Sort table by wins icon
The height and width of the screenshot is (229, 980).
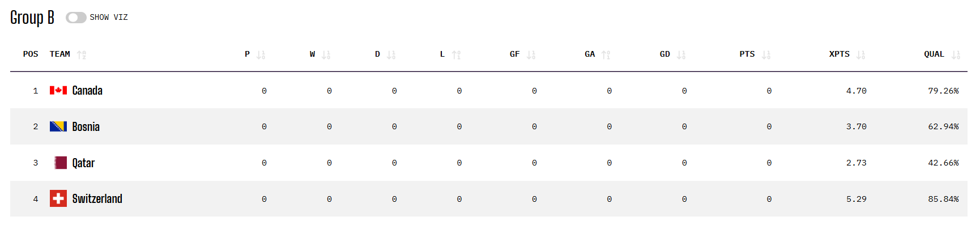[326, 55]
